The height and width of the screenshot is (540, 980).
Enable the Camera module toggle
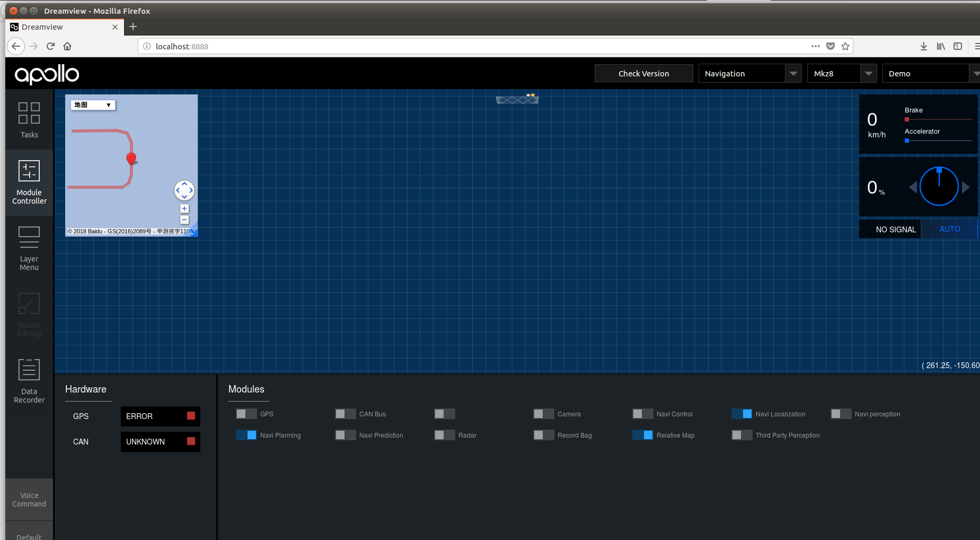pos(543,414)
